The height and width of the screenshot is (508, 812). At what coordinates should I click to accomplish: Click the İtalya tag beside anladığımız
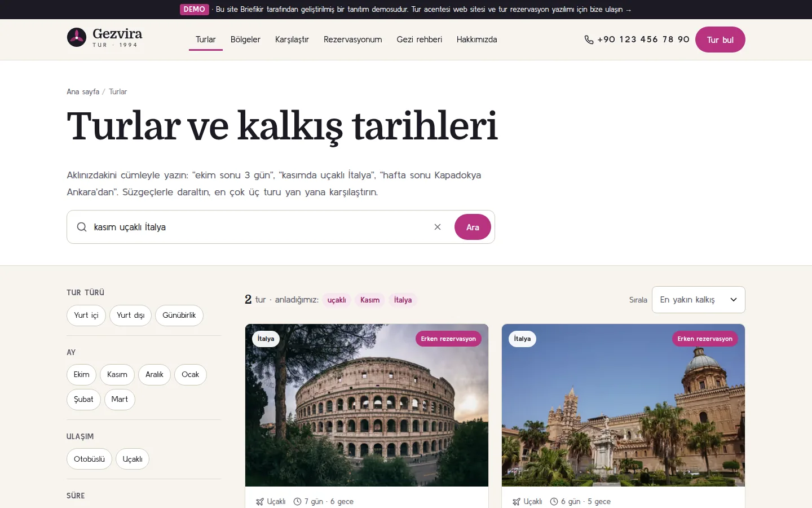pos(403,300)
